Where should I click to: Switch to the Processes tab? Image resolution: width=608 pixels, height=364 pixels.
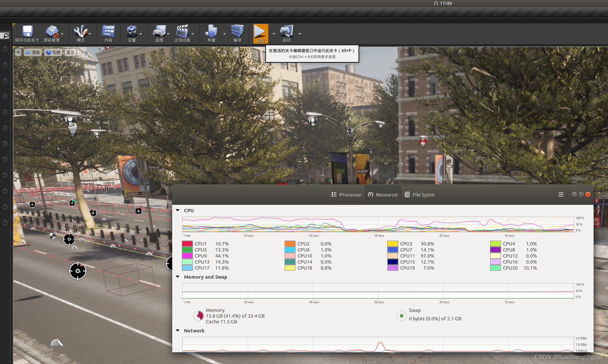click(x=346, y=195)
